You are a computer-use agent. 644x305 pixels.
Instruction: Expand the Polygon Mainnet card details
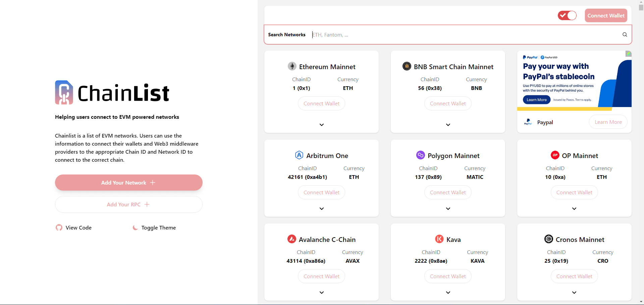(x=448, y=209)
